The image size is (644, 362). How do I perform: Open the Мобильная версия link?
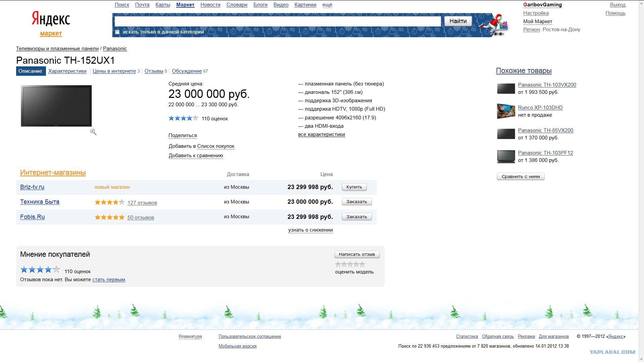point(237,346)
